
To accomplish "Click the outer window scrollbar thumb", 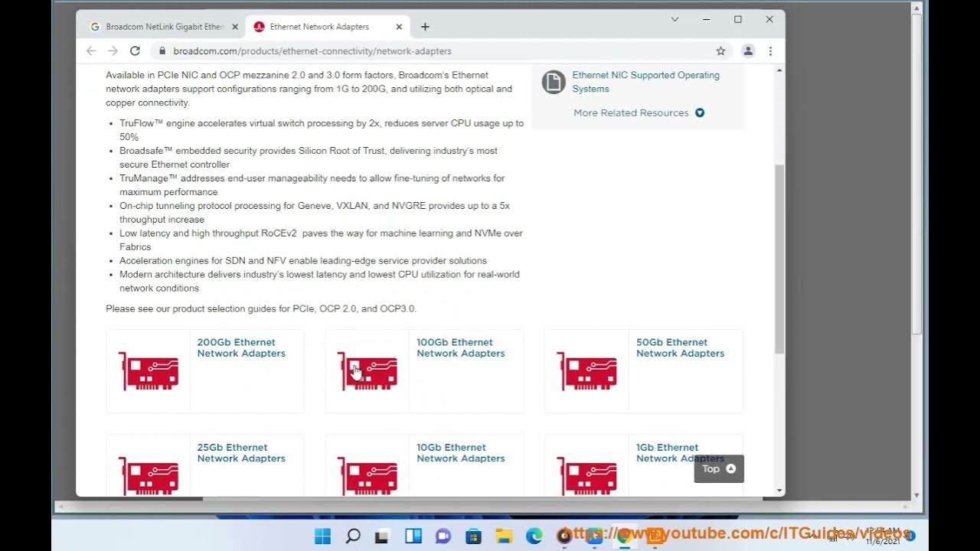I will tap(916, 173).
